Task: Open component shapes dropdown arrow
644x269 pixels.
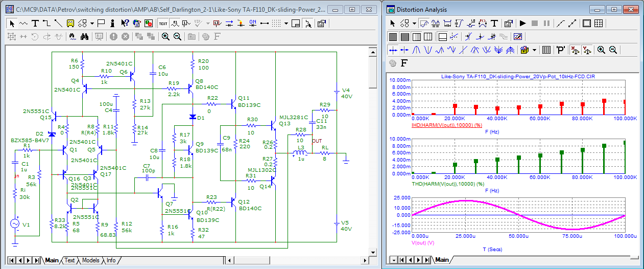Action: [x=92, y=23]
